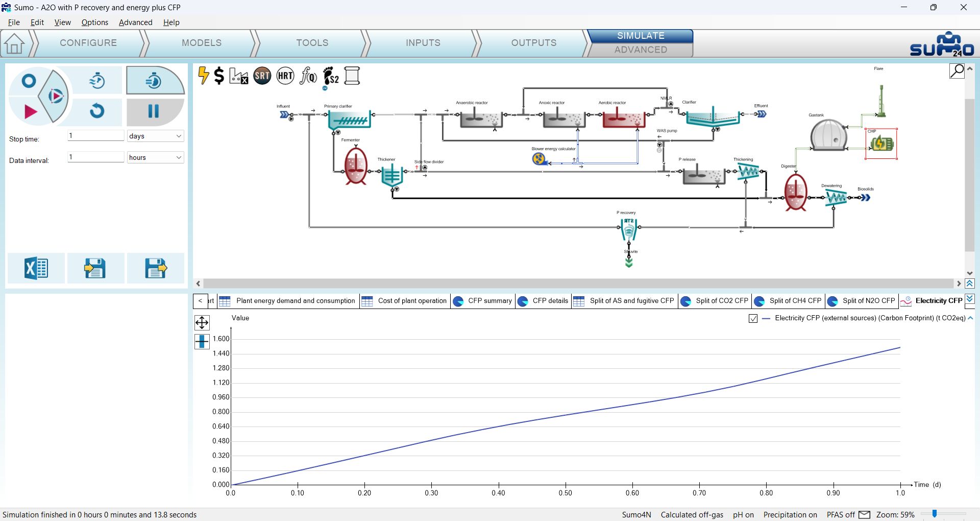
Task: Click the flowsheet vertical scrollbar
Action: click(970, 175)
